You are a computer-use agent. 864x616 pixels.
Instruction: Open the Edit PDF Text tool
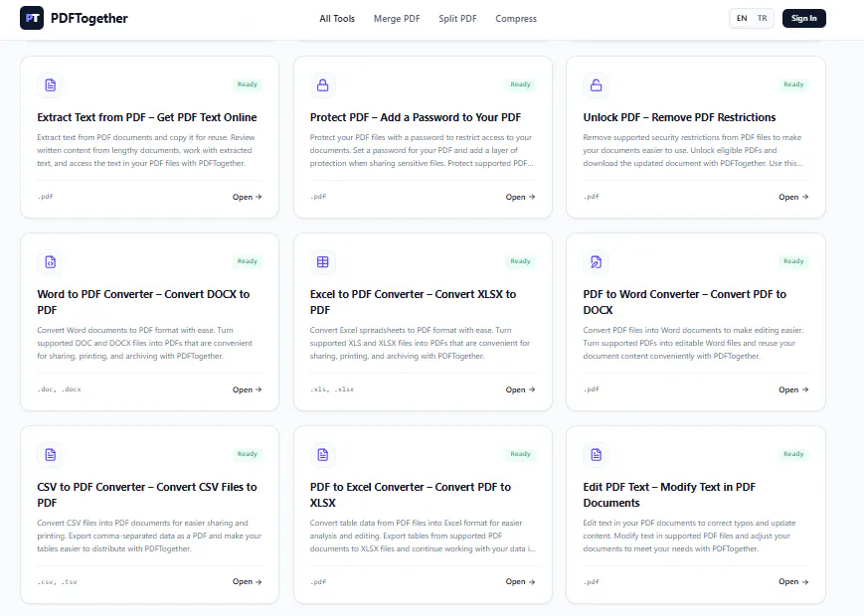pyautogui.click(x=793, y=582)
